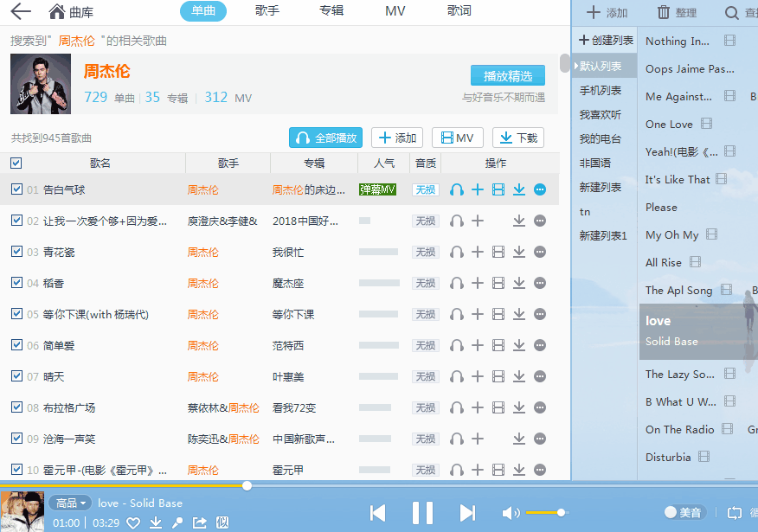The image size is (758, 532).
Task: Seek with the song progress bar handle
Action: 247,485
